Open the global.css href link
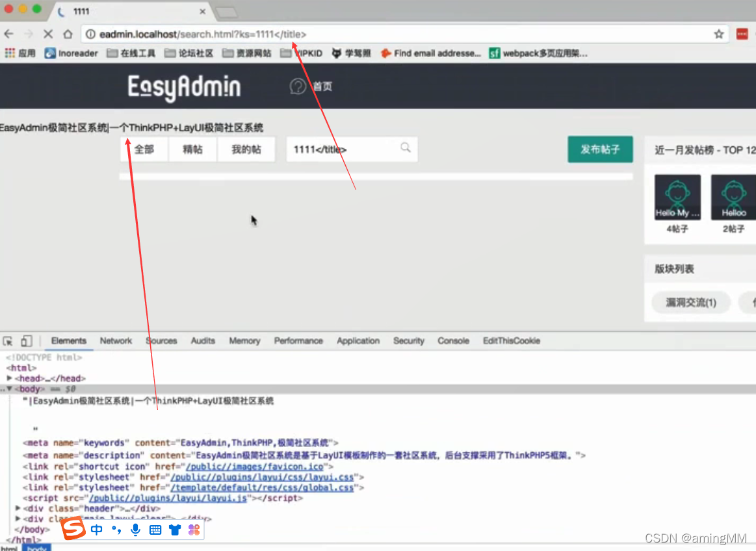The image size is (756, 551). click(262, 488)
